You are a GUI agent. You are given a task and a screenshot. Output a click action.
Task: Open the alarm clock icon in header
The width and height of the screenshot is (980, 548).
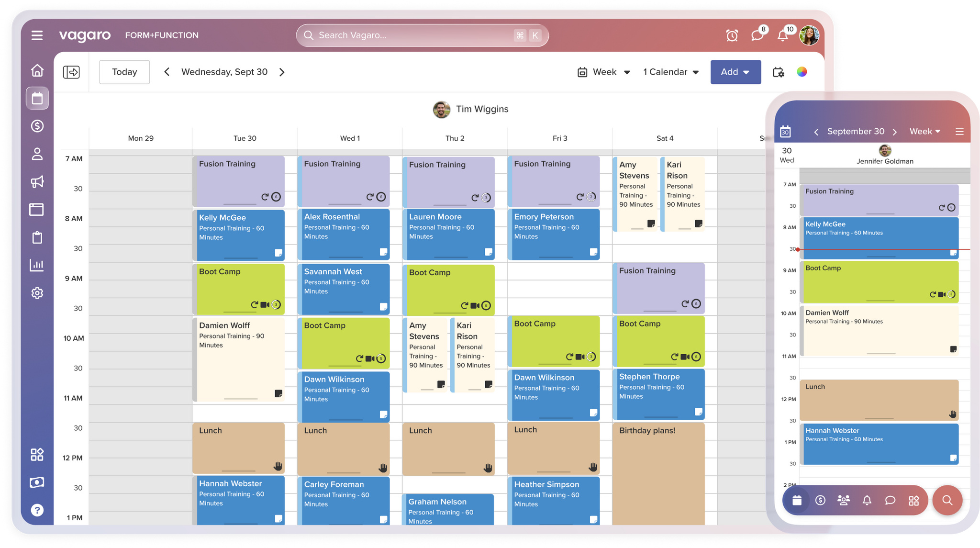click(732, 35)
